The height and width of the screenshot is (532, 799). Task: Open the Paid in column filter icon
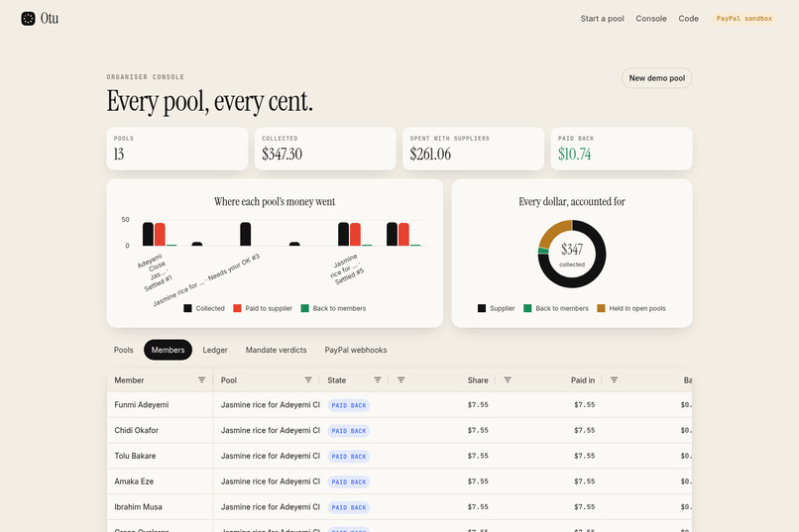click(614, 380)
